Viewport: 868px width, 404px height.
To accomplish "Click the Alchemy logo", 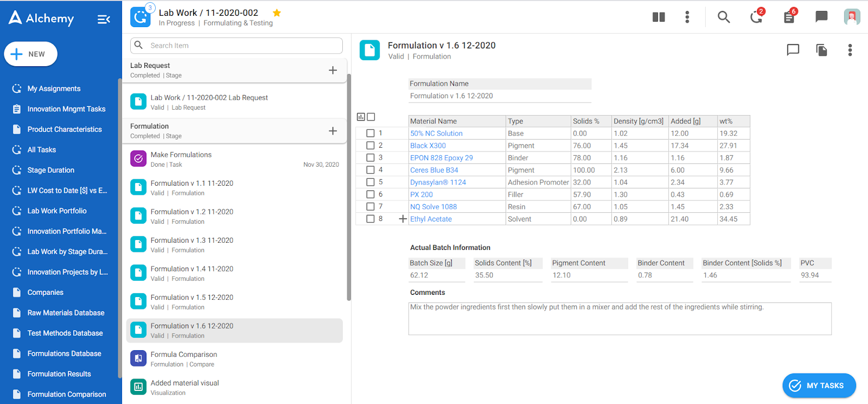I will click(41, 18).
